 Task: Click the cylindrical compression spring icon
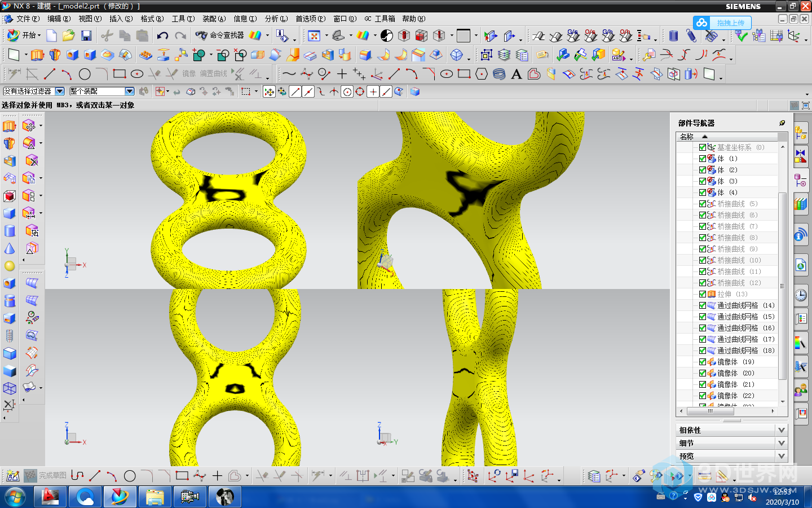[673, 36]
